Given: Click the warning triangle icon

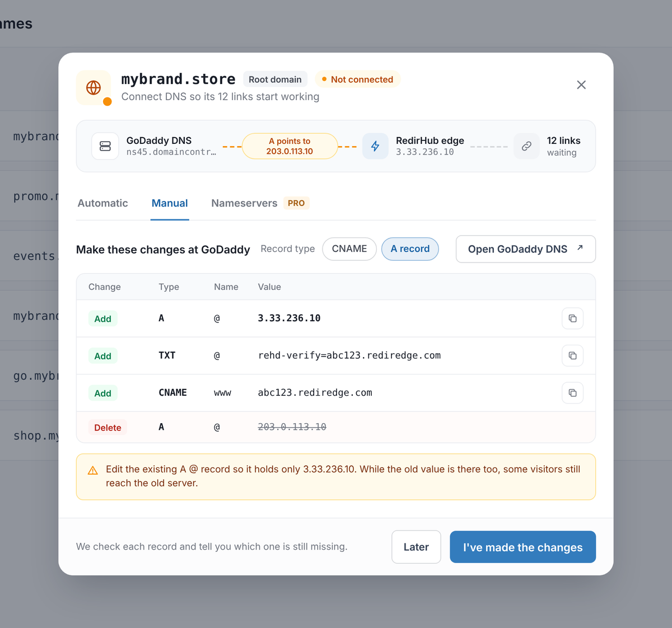Looking at the screenshot, I should [93, 471].
